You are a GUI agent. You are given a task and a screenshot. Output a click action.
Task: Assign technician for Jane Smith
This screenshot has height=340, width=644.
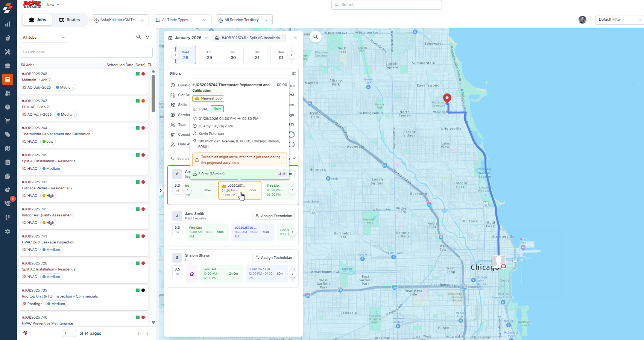(x=273, y=216)
